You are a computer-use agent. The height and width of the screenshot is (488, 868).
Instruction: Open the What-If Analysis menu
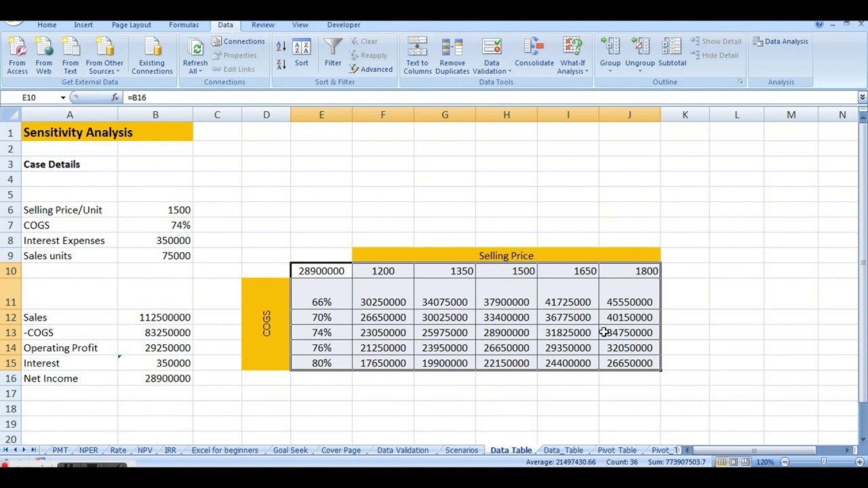tap(573, 56)
